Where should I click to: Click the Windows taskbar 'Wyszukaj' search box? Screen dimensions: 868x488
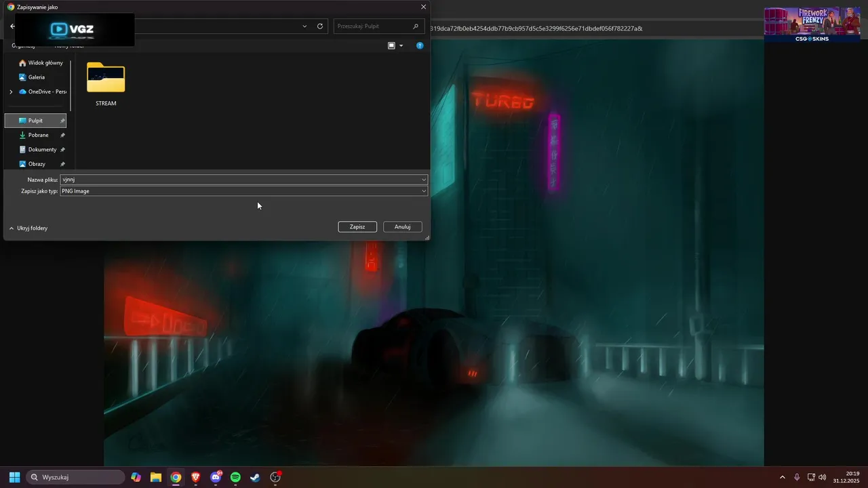point(76,477)
